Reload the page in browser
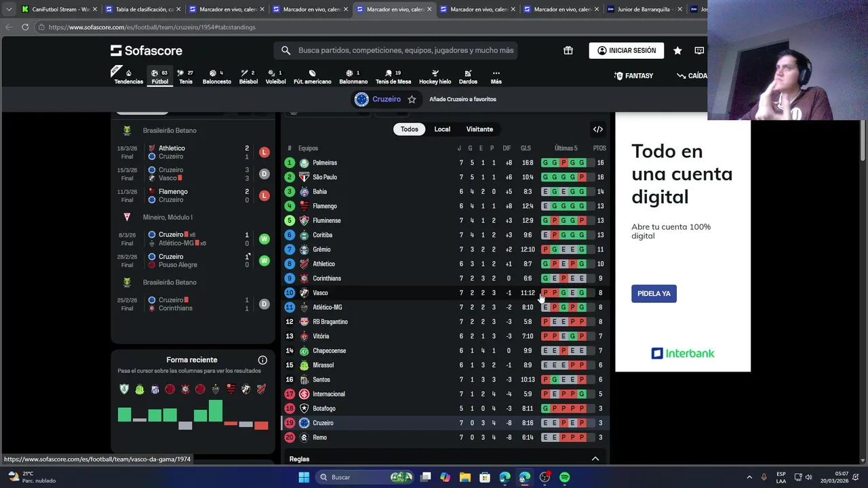 (x=25, y=27)
